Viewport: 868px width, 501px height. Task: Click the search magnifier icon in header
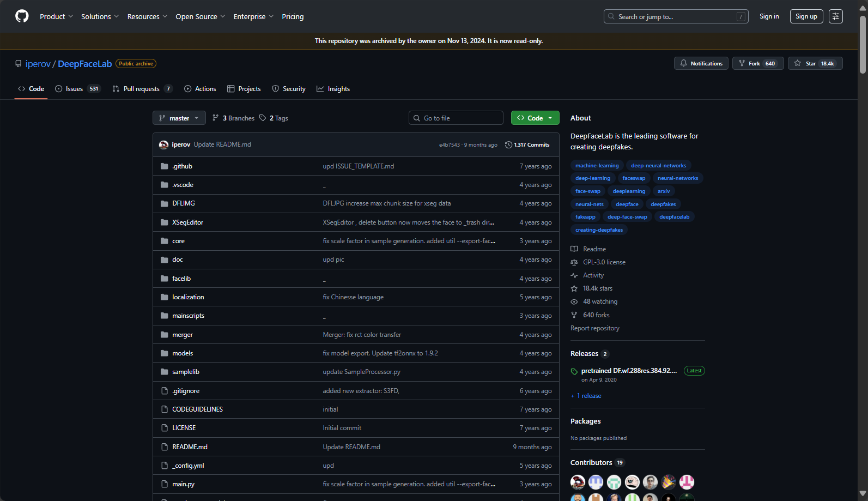point(611,16)
